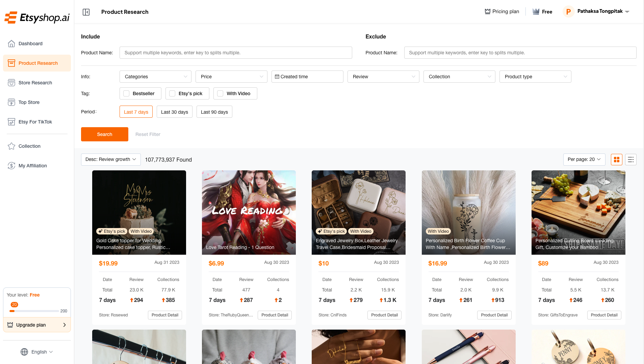Enable the With Video filter
The width and height of the screenshot is (644, 364).
tap(220, 93)
